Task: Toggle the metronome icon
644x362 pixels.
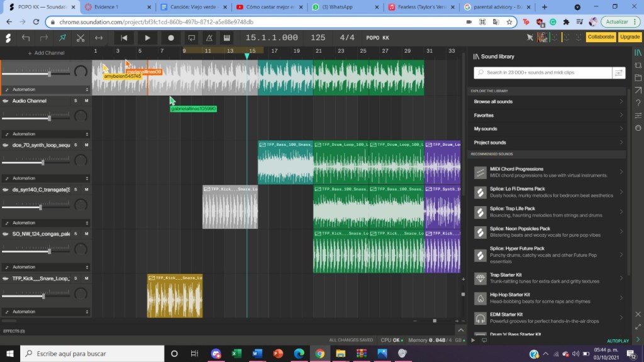Action: point(209,38)
